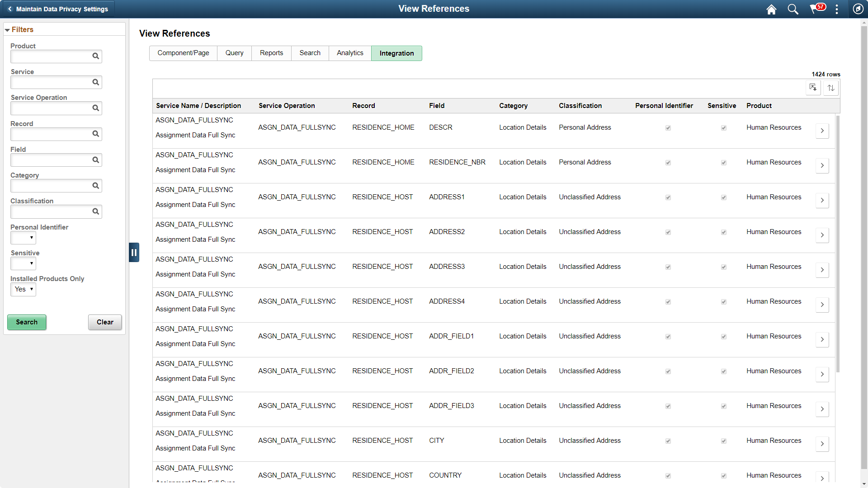
Task: Open the Classification lookup magnifier
Action: click(x=95, y=211)
